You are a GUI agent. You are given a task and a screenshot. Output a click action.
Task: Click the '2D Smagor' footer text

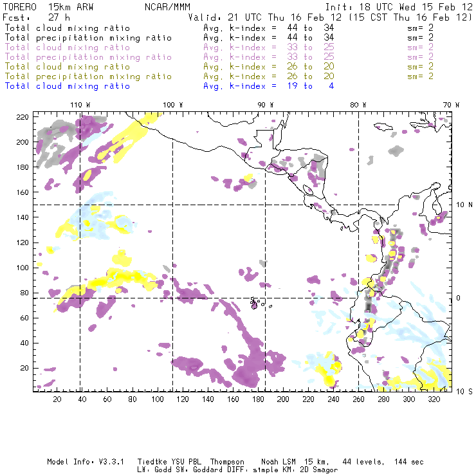pos(319,470)
